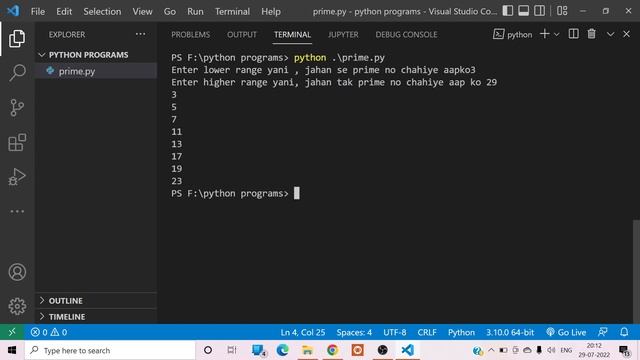Add a new terminal with plus icon
The height and width of the screenshot is (360, 640).
[544, 34]
